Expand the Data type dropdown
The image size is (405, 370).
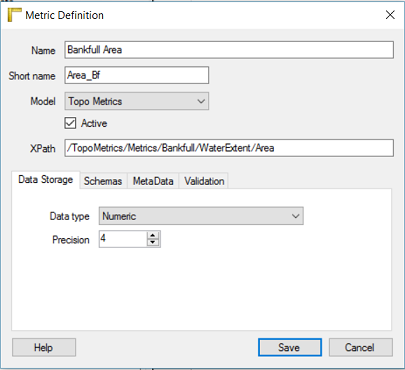201,216
